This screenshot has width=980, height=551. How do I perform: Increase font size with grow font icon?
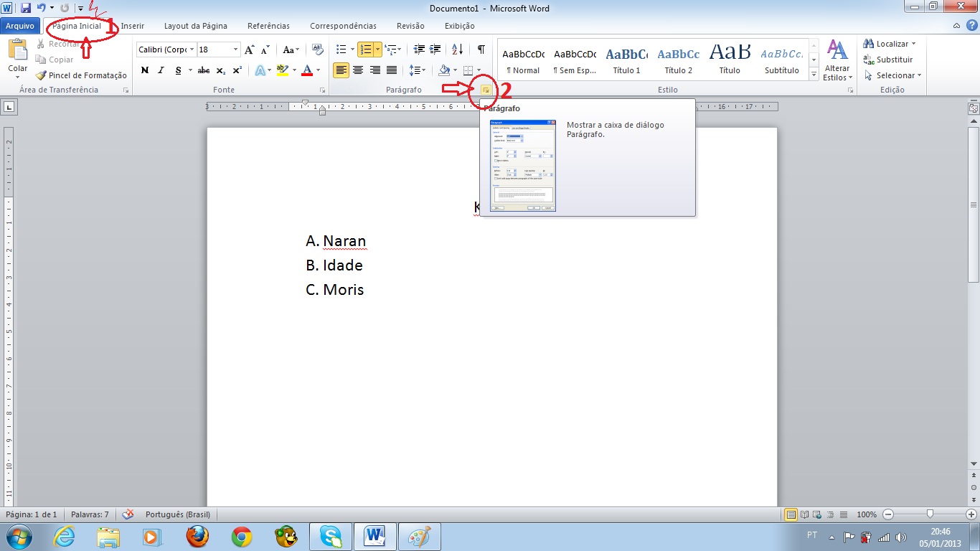pos(250,50)
